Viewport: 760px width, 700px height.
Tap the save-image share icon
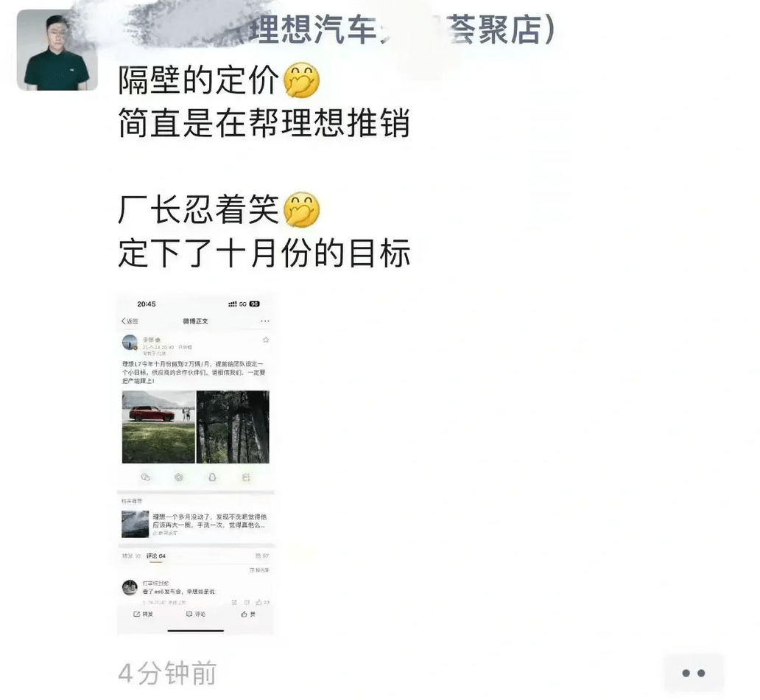(x=246, y=477)
